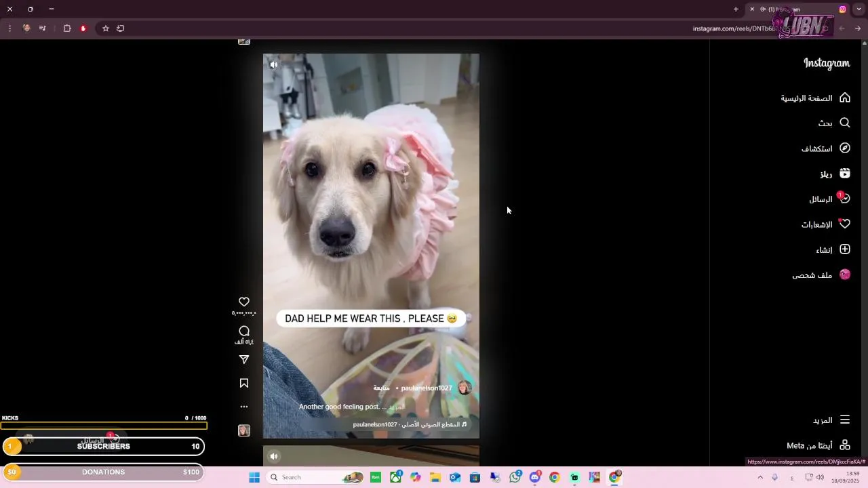
Task: Go forward in browser
Action: pyautogui.click(x=858, y=28)
